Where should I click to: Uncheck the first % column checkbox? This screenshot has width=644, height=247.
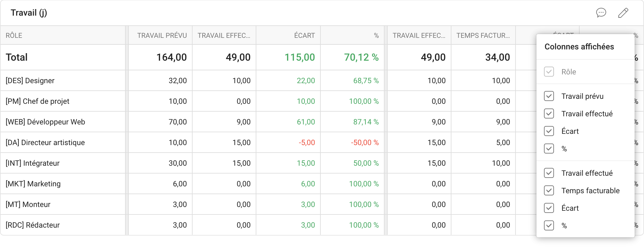tap(549, 149)
